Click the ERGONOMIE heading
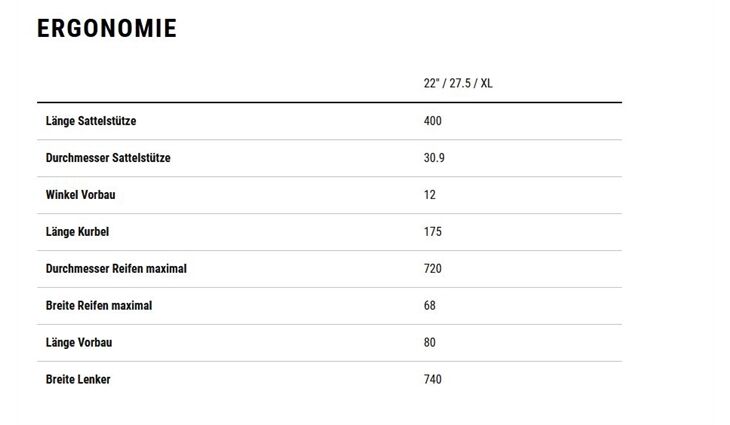The width and height of the screenshot is (730, 425). 107,28
